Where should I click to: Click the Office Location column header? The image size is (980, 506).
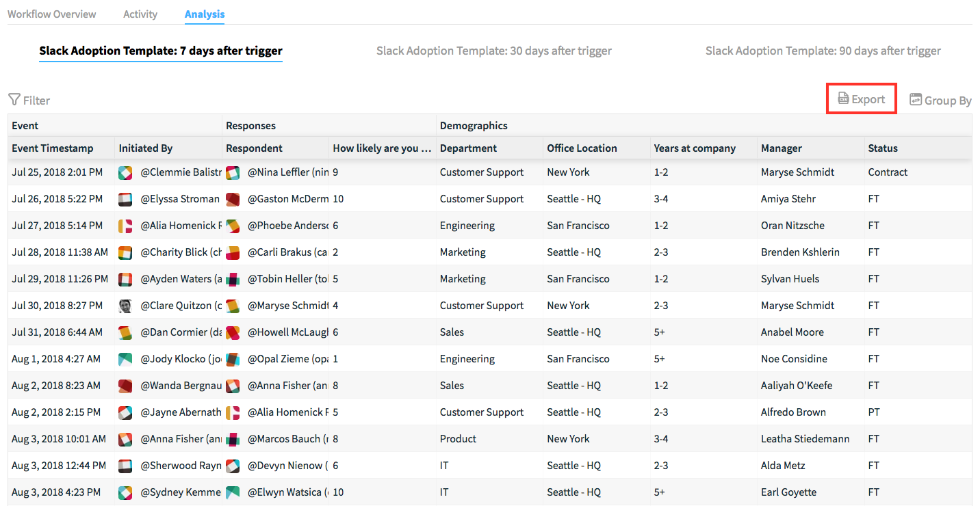[582, 148]
